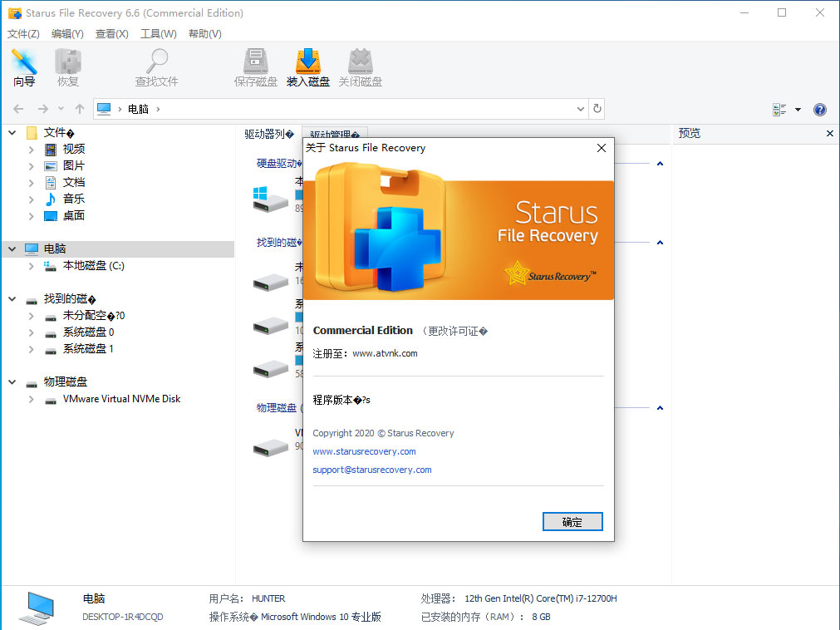
Task: Select 本地磁盘 (C:) in the tree
Action: tap(93, 266)
